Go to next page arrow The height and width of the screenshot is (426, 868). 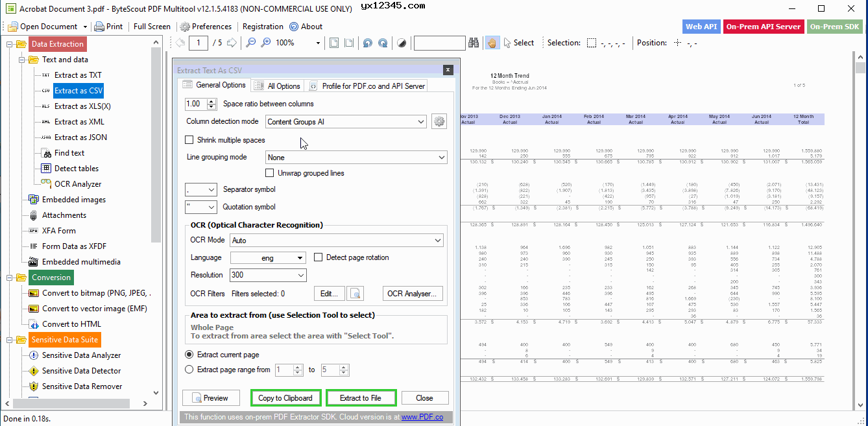point(233,43)
